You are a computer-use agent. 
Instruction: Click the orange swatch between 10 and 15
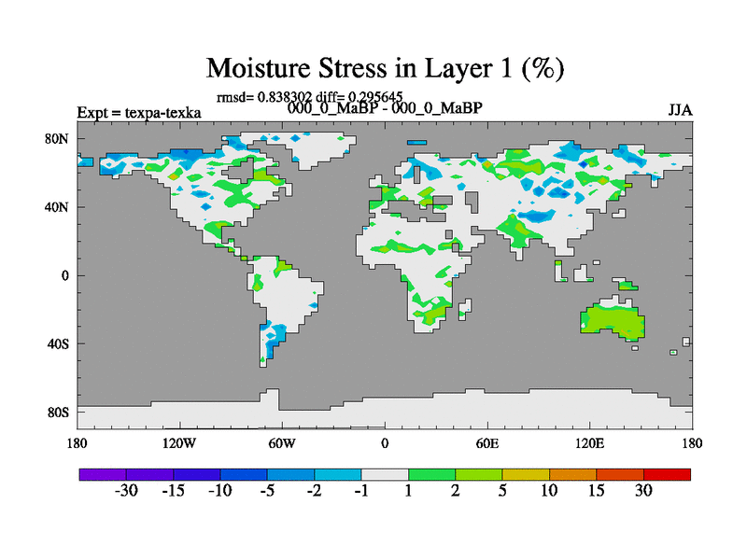tap(572, 474)
